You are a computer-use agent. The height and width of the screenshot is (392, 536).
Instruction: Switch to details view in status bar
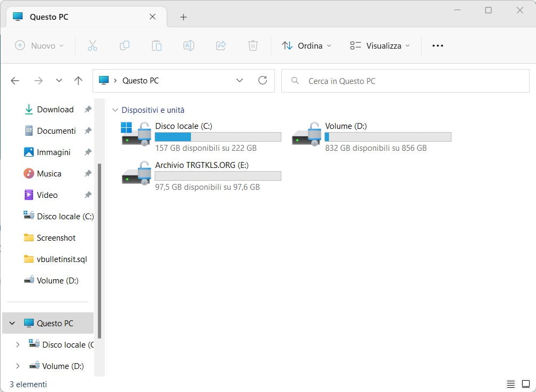click(x=511, y=384)
